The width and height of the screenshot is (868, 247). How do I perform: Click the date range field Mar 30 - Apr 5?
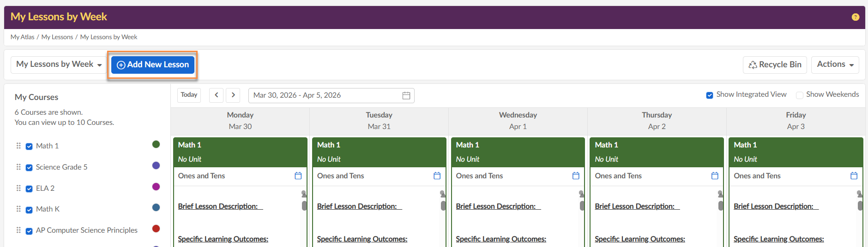pos(323,95)
